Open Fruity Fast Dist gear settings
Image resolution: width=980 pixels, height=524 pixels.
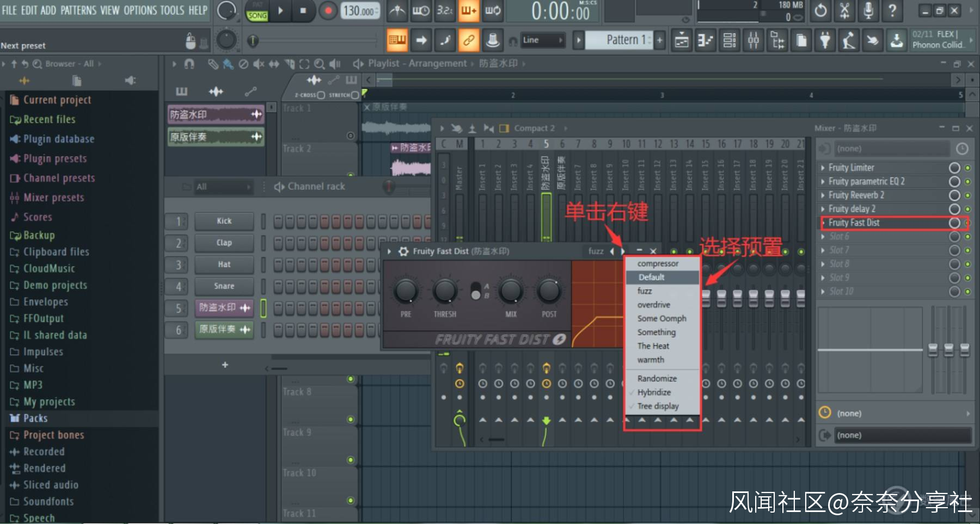click(x=403, y=251)
